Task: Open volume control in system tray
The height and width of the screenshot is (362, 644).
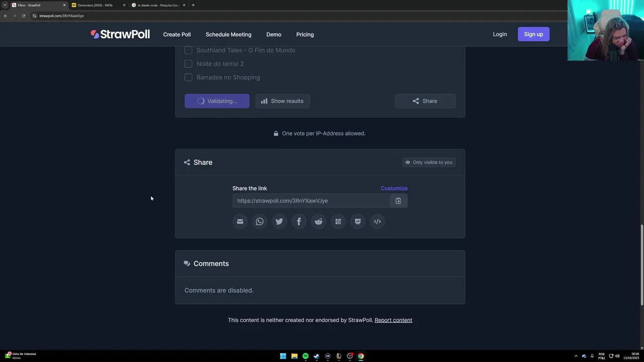Action: click(x=617, y=356)
